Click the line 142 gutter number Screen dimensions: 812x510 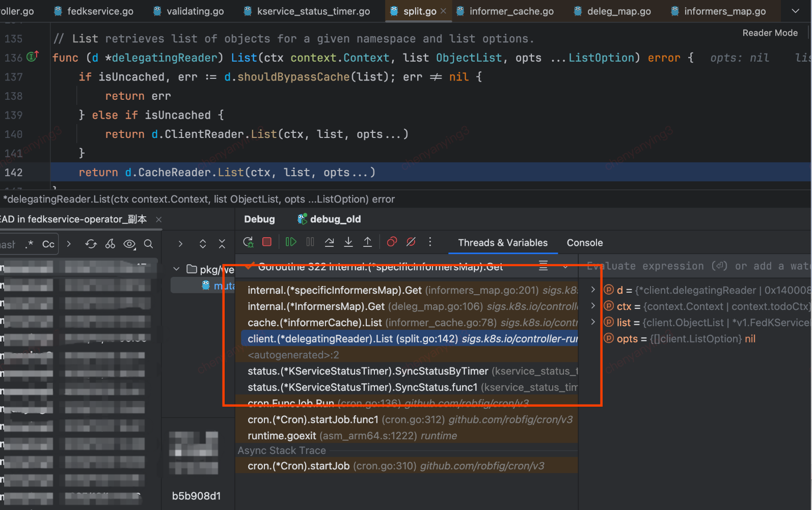pyautogui.click(x=14, y=173)
